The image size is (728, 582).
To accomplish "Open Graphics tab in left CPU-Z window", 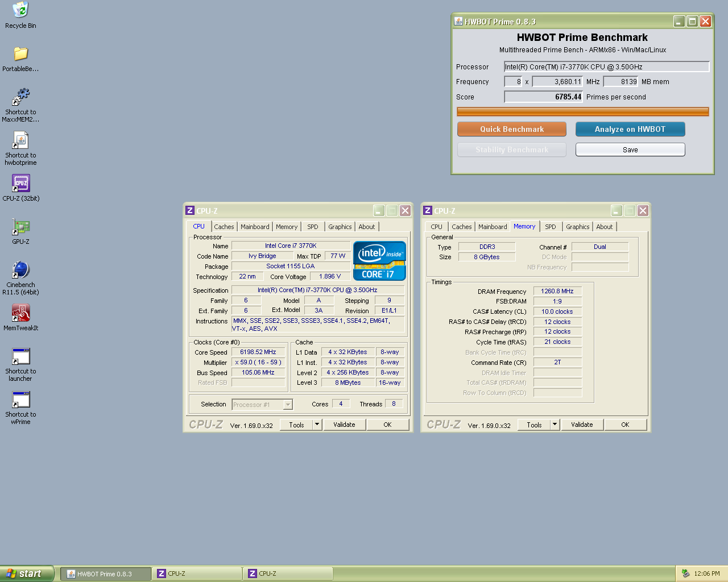I will pos(340,227).
